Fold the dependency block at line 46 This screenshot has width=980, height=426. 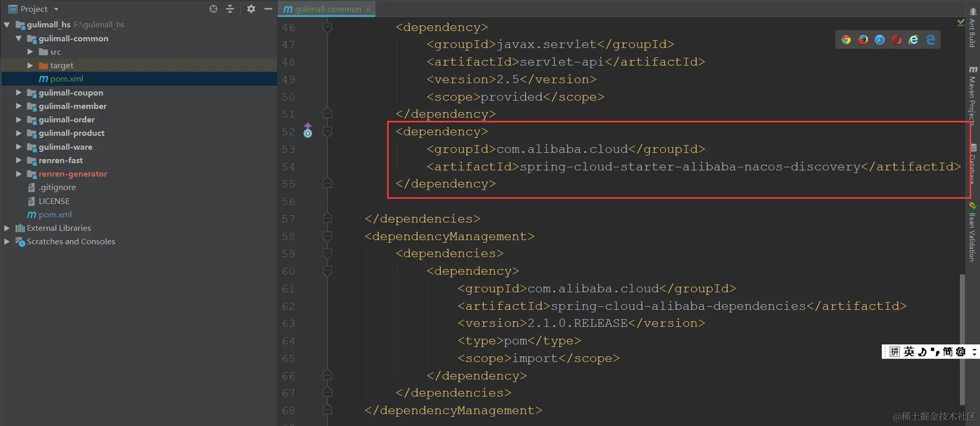point(327,27)
